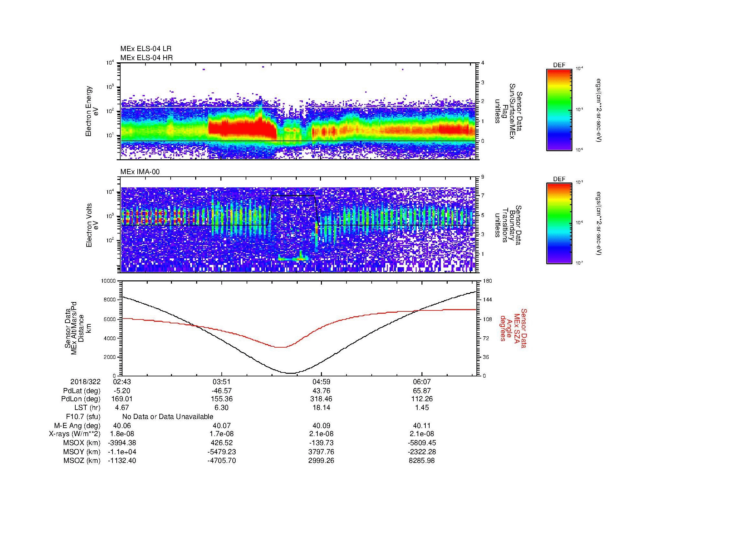Image resolution: width=756 pixels, height=534 pixels.
Task: Select the X-rays value "1.7e-08"
Action: (222, 434)
